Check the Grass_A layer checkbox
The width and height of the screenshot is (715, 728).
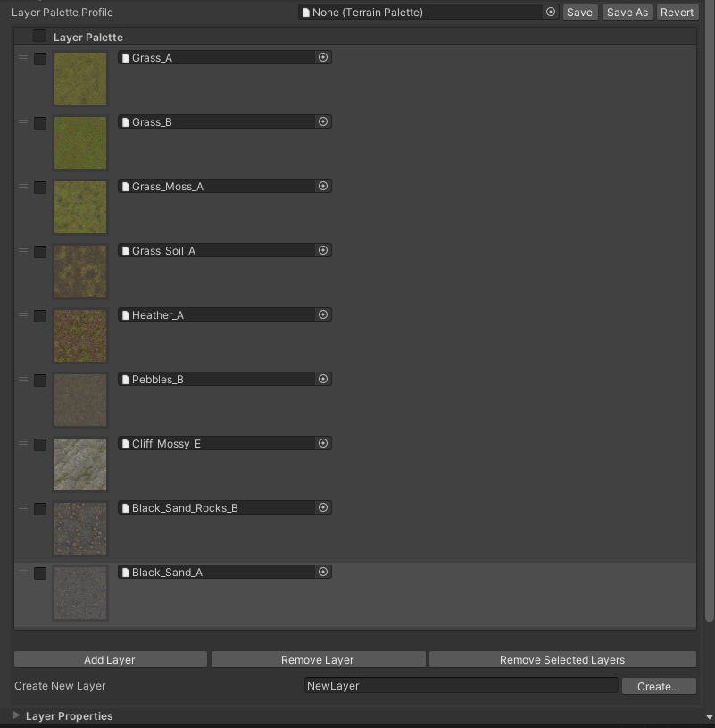click(x=40, y=58)
